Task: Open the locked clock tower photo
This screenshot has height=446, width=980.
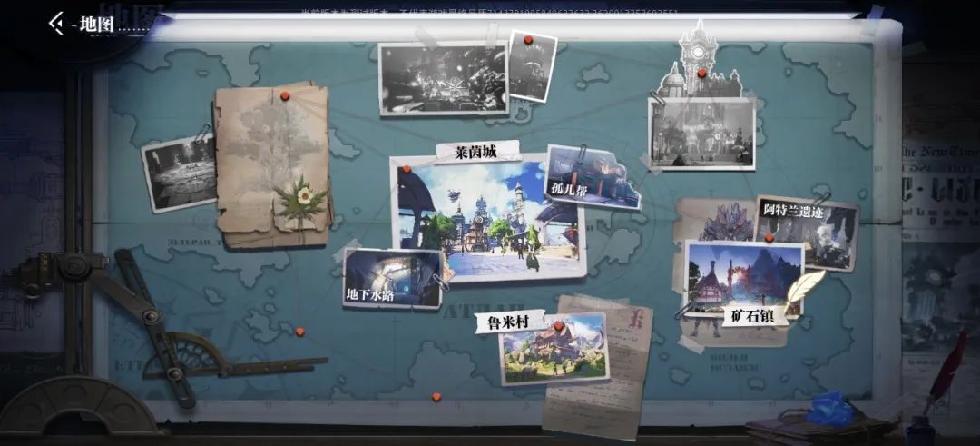Action: [701, 134]
